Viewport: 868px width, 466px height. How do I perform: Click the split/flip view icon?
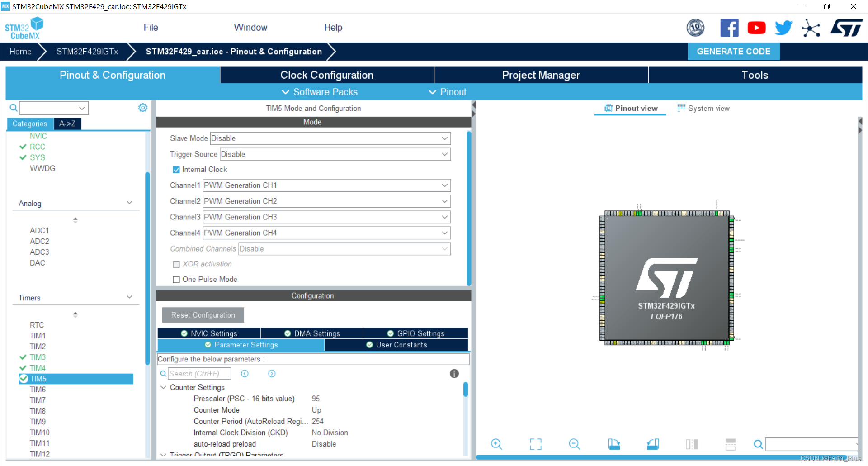pyautogui.click(x=692, y=444)
